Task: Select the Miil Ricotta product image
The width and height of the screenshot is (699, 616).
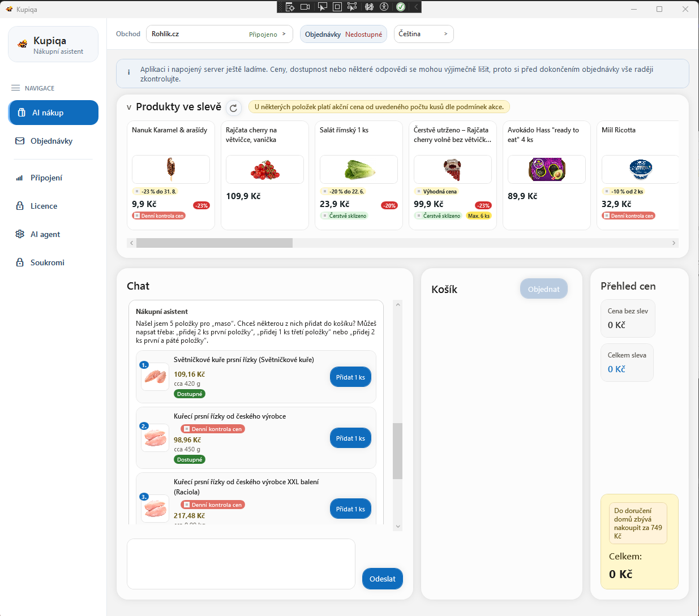Action: point(640,169)
